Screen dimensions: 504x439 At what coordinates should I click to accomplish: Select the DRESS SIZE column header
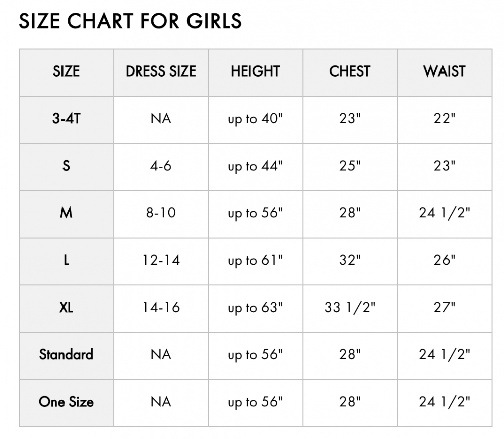click(x=161, y=72)
